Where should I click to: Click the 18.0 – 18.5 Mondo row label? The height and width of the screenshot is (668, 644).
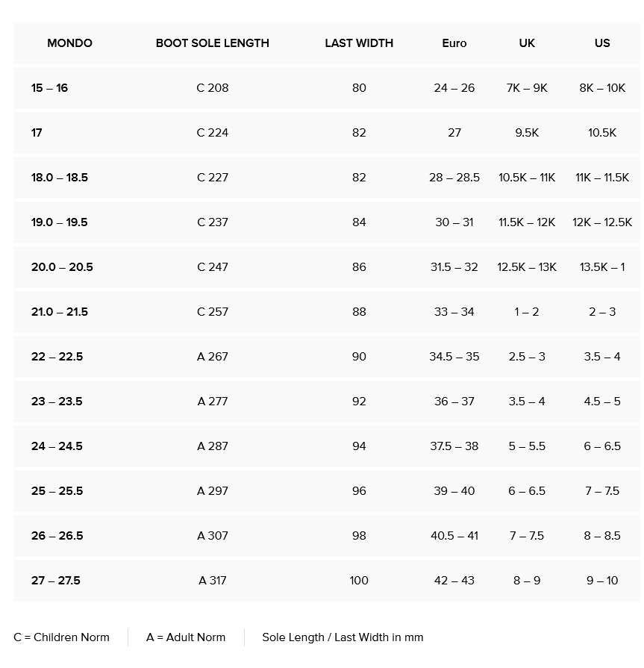point(60,178)
